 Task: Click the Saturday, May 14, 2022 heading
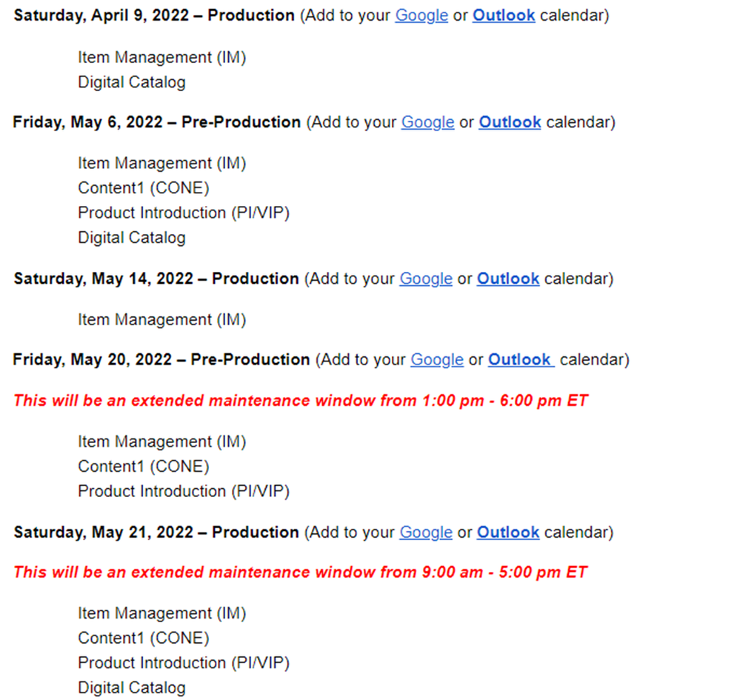click(156, 279)
